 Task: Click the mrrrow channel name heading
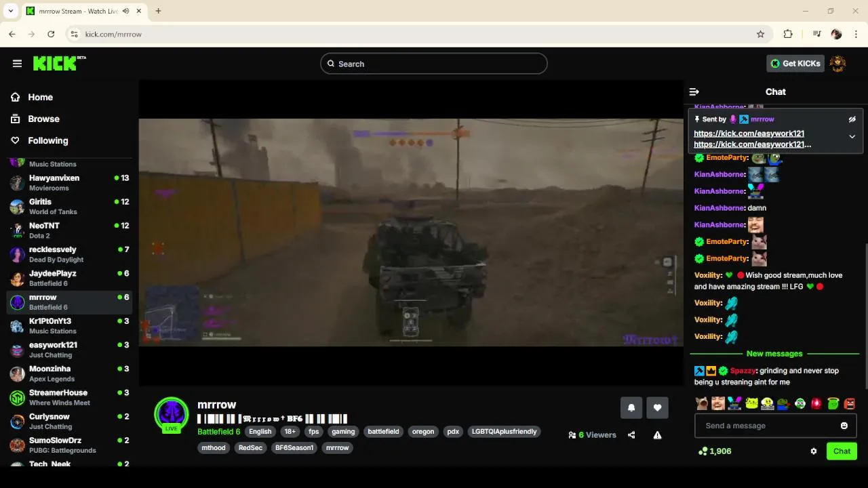(217, 405)
